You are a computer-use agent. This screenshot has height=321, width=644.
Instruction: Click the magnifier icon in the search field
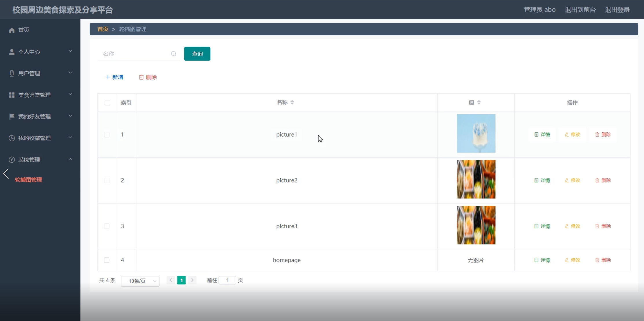(x=173, y=54)
